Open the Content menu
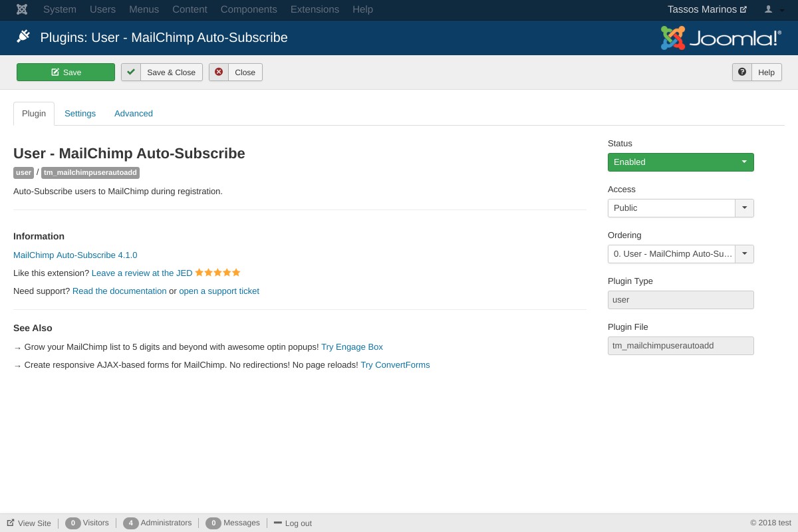 (190, 9)
